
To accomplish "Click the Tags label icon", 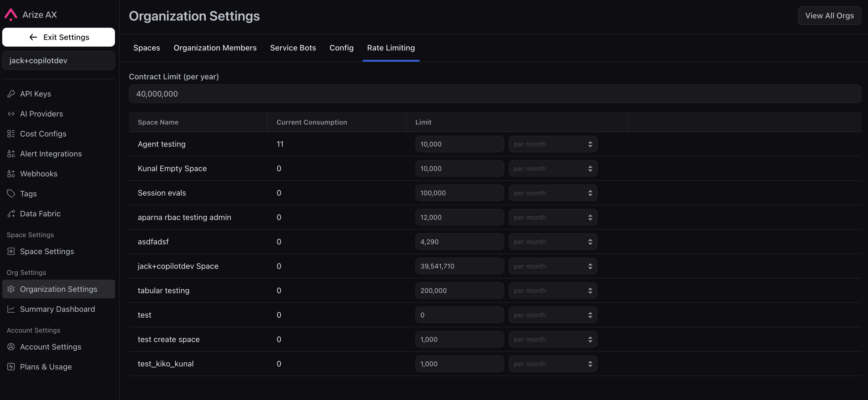I will [11, 194].
